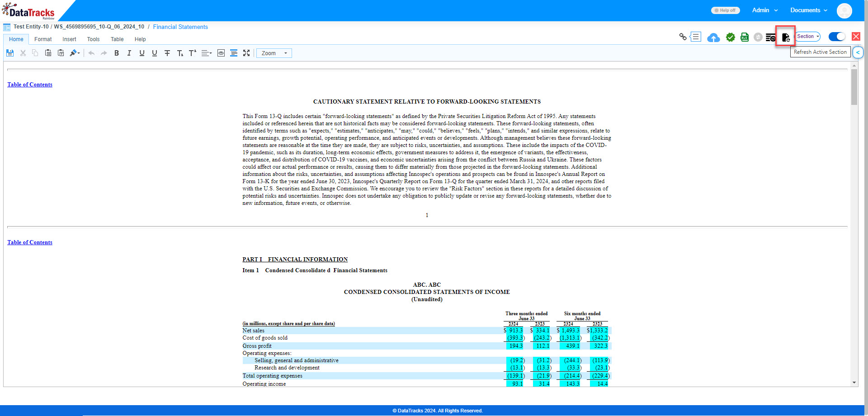868x416 pixels.
Task: Click the Research and development row label
Action: click(287, 368)
